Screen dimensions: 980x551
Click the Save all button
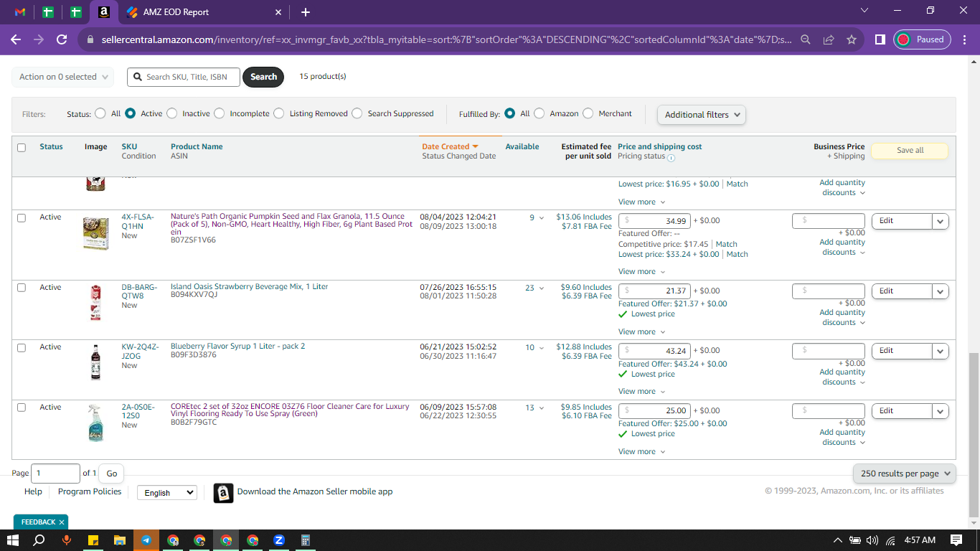point(910,151)
